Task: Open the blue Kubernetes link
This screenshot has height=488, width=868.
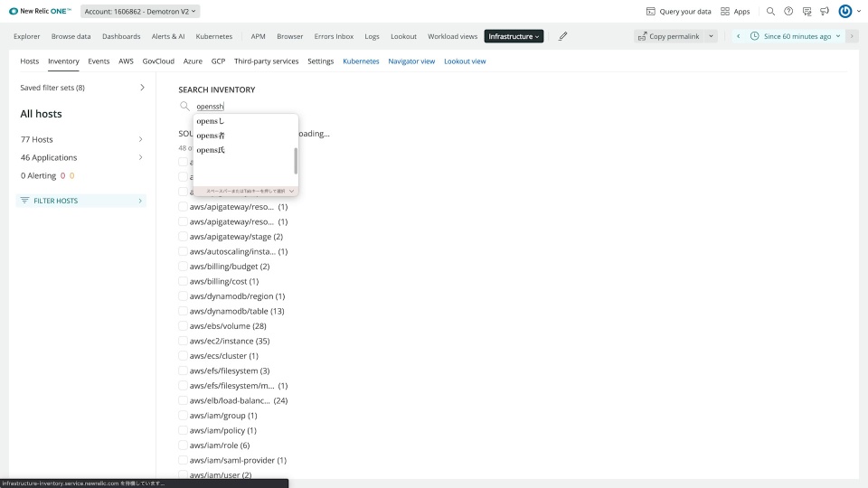Action: point(361,61)
